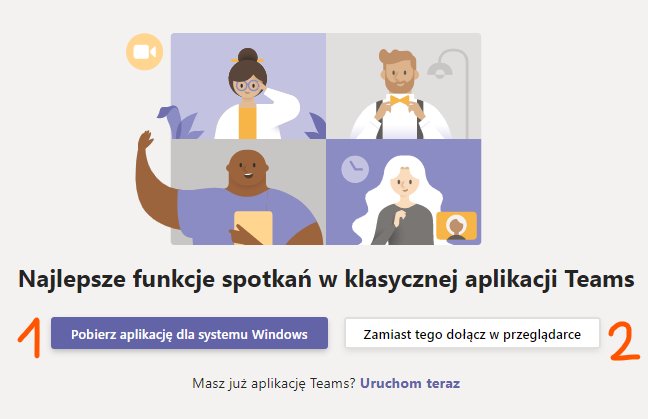Image resolution: width=648 pixels, height=419 pixels.
Task: Click the waving man with tablet tile
Action: click(248, 192)
